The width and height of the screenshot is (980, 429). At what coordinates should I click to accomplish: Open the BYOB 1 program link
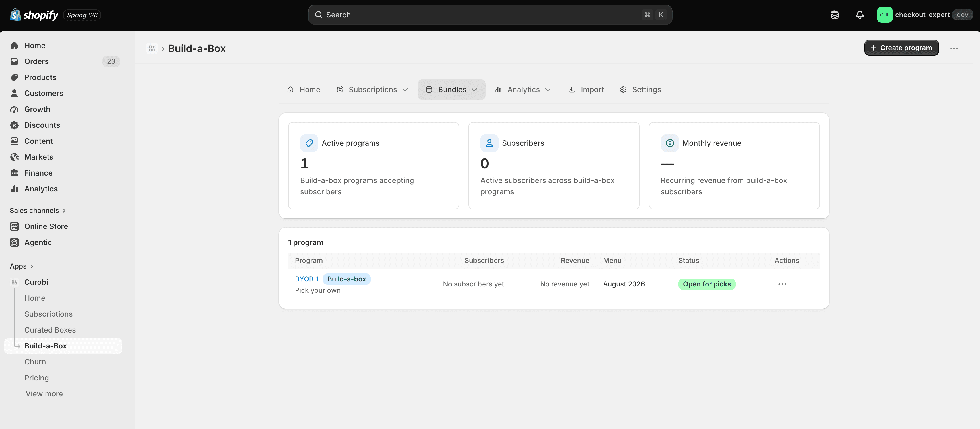[306, 279]
